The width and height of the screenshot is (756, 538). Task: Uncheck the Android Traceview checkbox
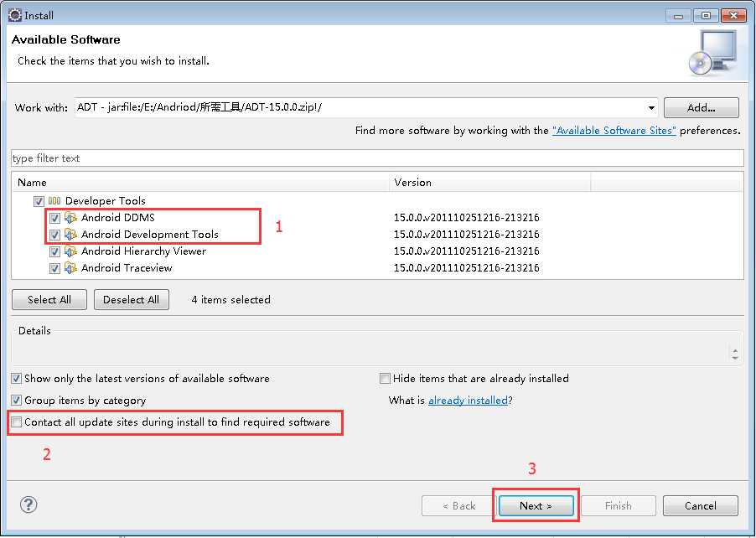click(54, 268)
